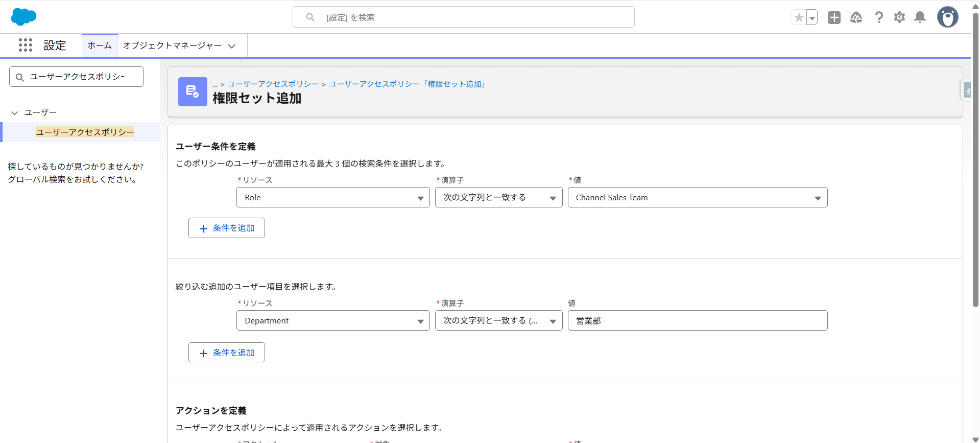This screenshot has width=980, height=443.
Task: Open the user profile avatar
Action: [947, 17]
